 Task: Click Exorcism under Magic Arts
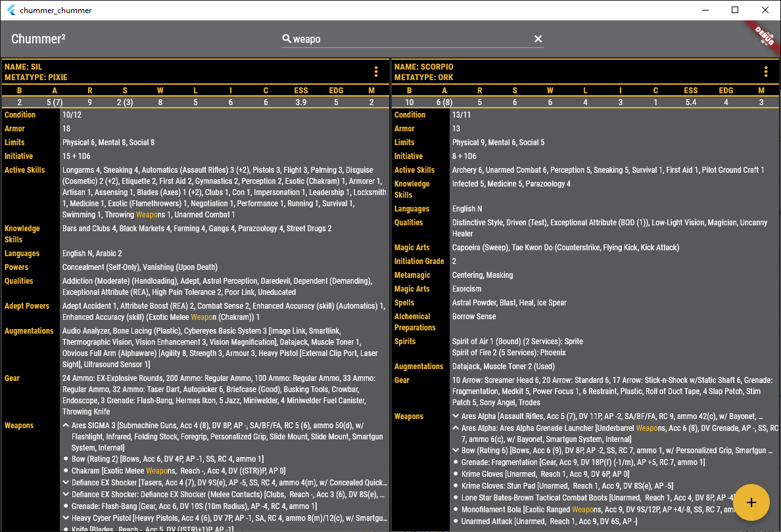[467, 289]
